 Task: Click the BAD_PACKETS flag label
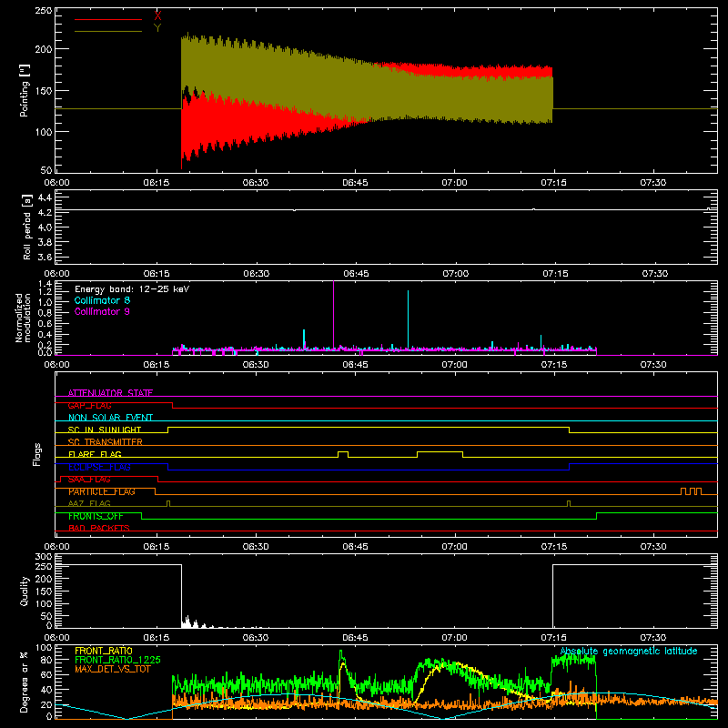pyautogui.click(x=99, y=528)
